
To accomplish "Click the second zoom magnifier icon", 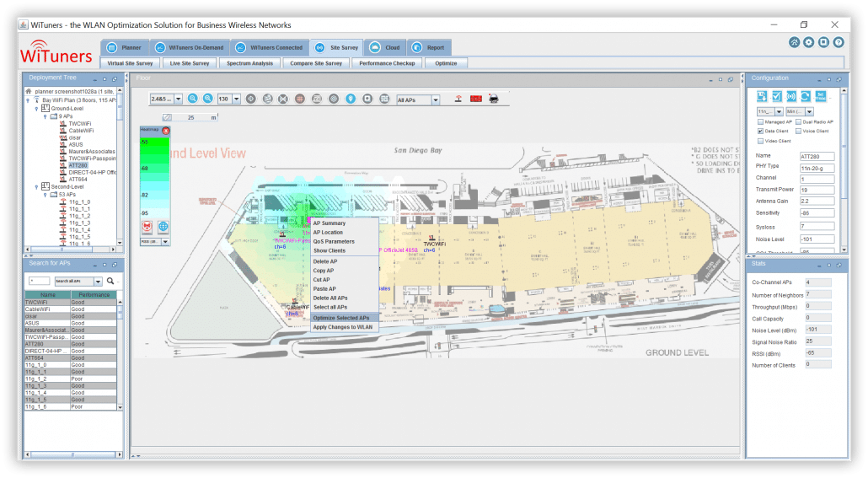I will [207, 99].
